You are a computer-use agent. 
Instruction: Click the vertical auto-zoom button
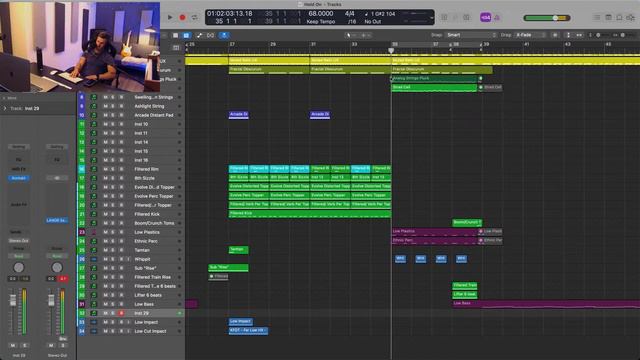click(568, 35)
